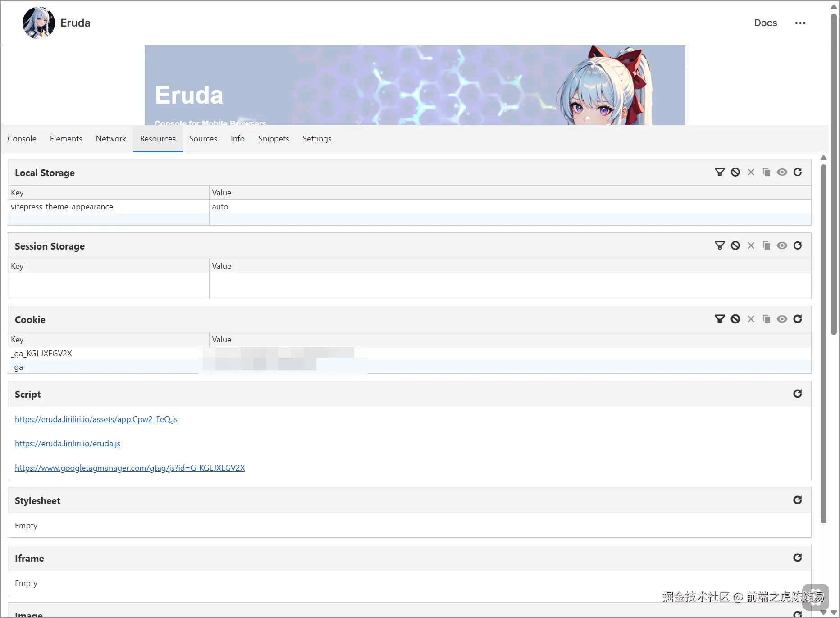Select the _ga cookie row
The image size is (840, 618).
click(x=409, y=367)
